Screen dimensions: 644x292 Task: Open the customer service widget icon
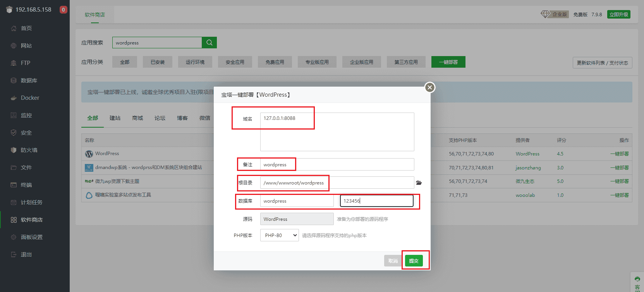click(x=637, y=279)
